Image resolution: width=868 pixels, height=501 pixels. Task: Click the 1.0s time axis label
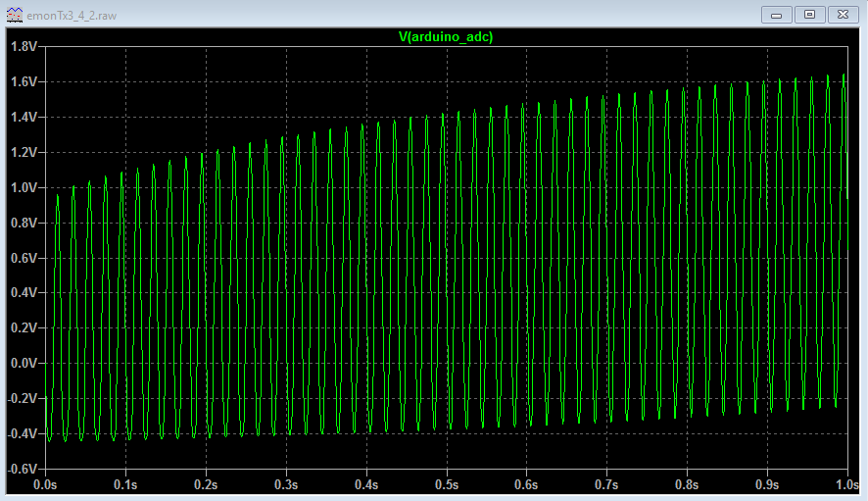847,485
